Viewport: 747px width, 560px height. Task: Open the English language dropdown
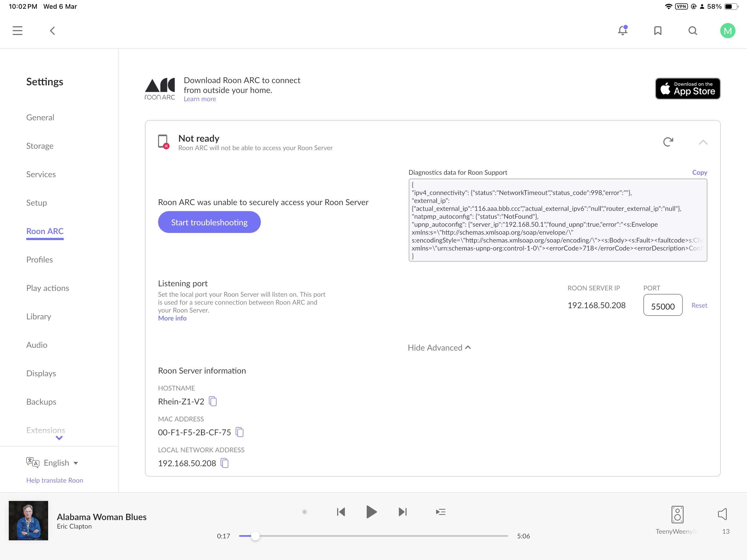[x=61, y=463]
